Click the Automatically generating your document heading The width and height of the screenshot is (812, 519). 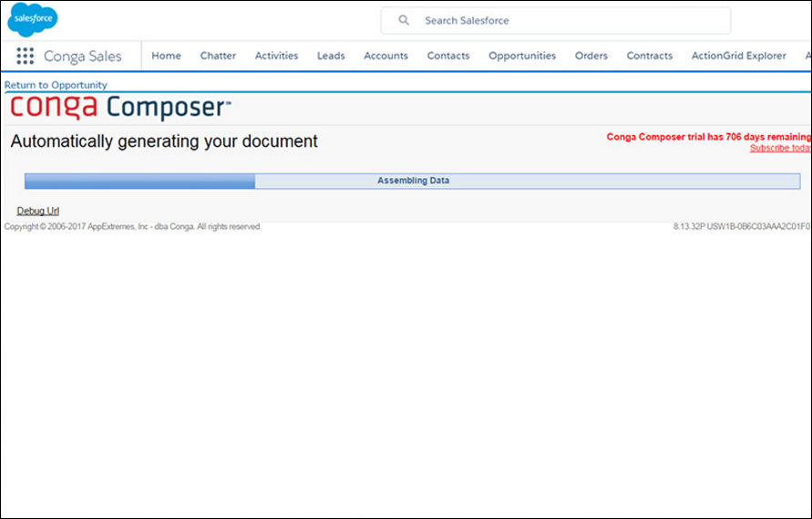pyautogui.click(x=164, y=141)
